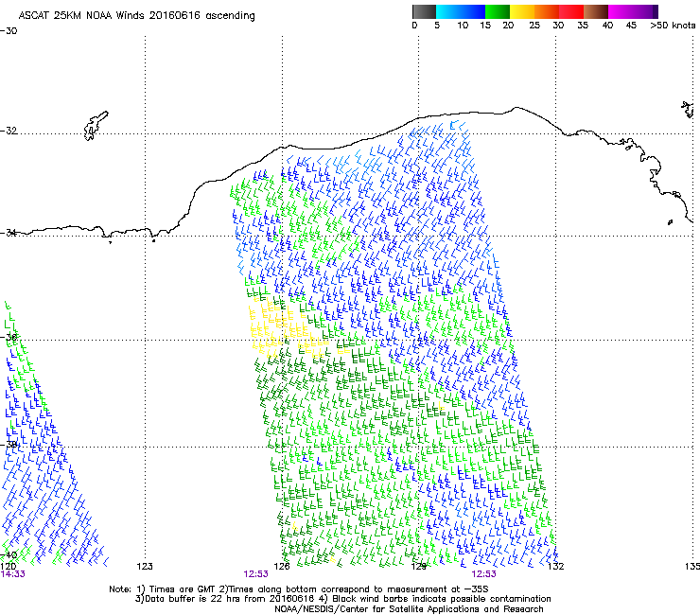Click the 'Data buffer is 22 hrs' note line
Image resolution: width=700 pixels, height=615 pixels.
click(x=342, y=599)
